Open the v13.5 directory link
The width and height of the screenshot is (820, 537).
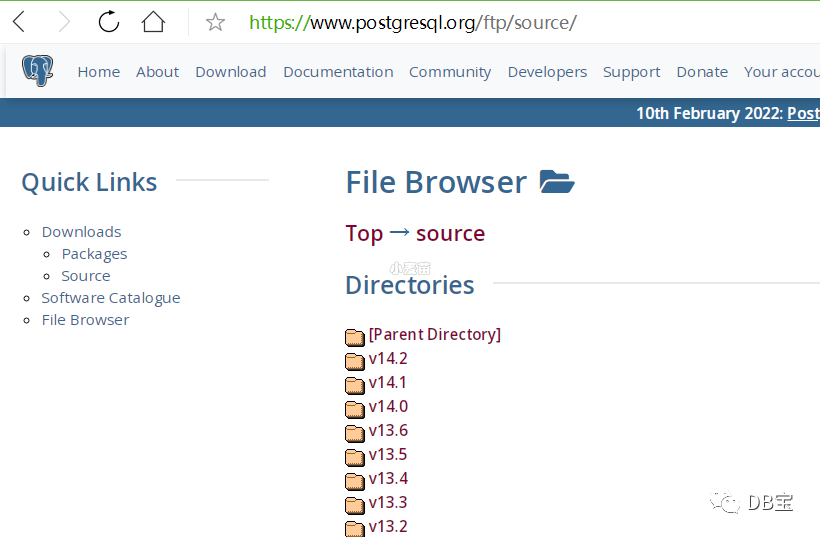388,454
